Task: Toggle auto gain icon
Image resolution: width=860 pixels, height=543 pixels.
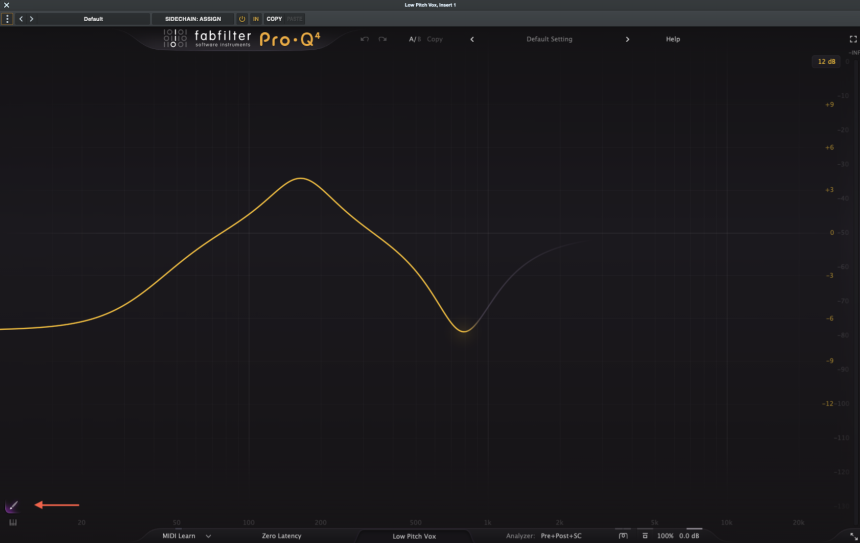Action: tap(645, 536)
